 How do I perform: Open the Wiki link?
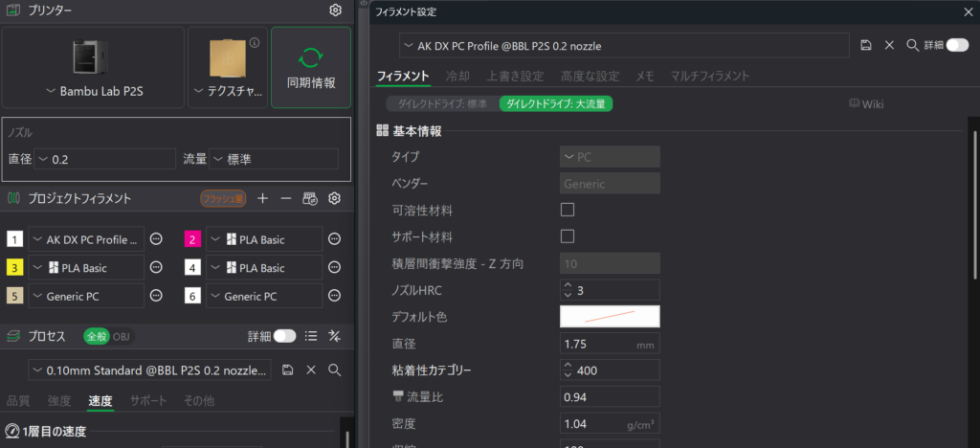[x=865, y=103]
